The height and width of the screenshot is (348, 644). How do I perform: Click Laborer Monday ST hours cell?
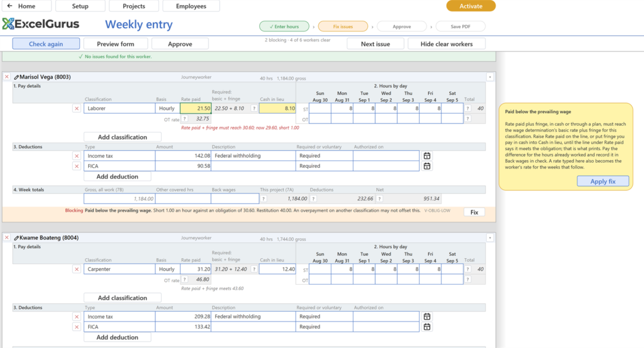pyautogui.click(x=342, y=108)
